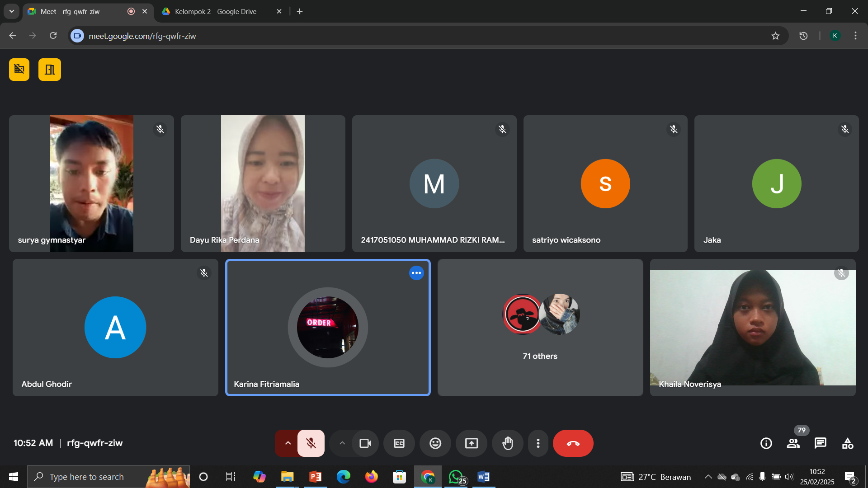The image size is (868, 488).
Task: Expand audio settings arrow beside microphone
Action: (288, 443)
